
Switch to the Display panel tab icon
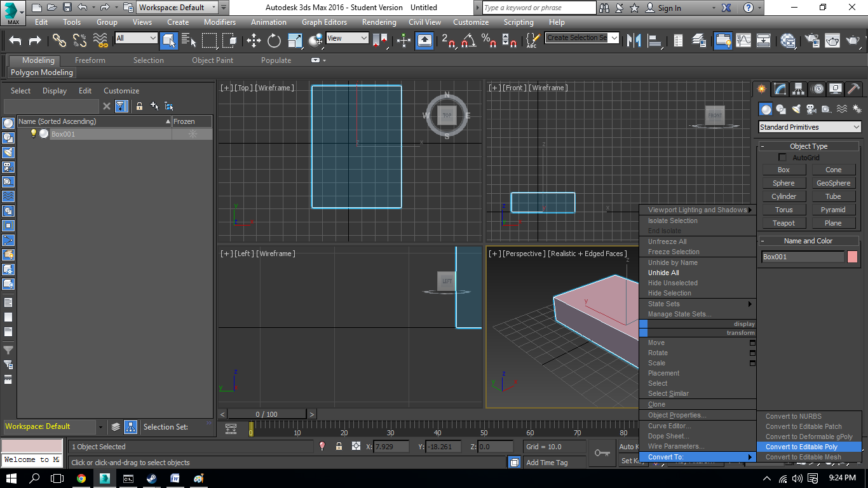click(x=836, y=89)
